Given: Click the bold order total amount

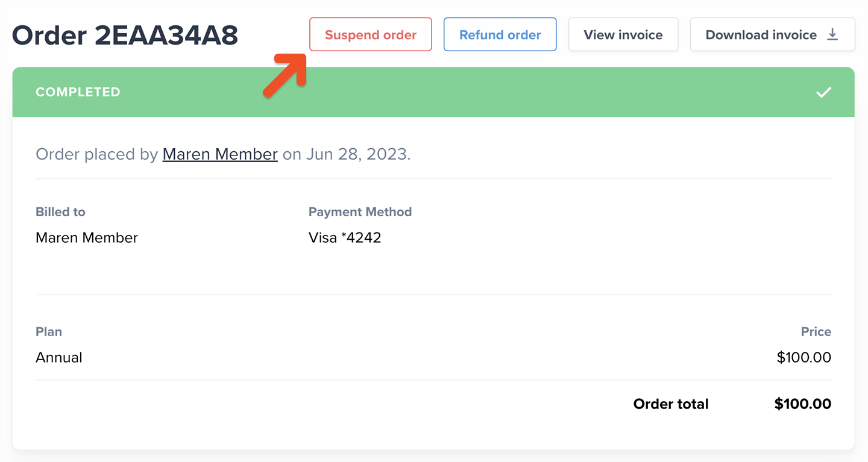Looking at the screenshot, I should 802,404.
